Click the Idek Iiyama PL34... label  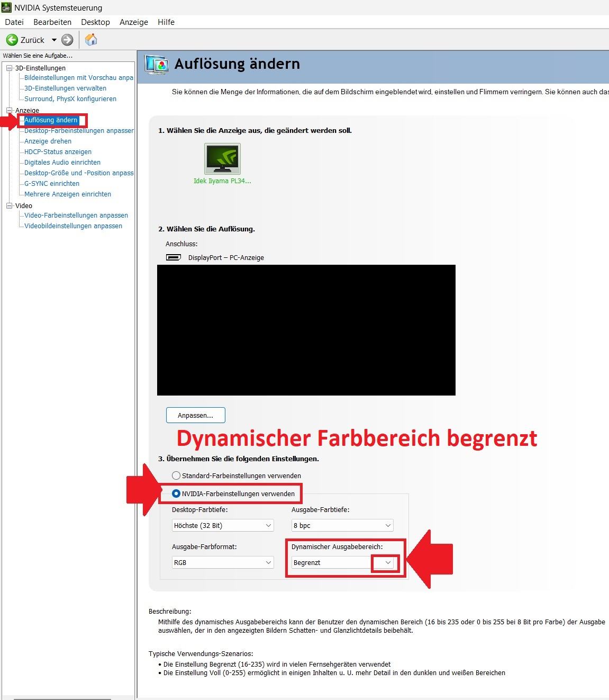222,181
